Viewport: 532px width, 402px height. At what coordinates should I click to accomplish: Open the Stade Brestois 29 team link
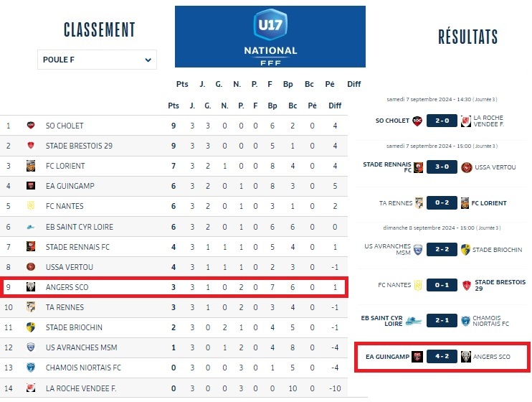point(79,146)
